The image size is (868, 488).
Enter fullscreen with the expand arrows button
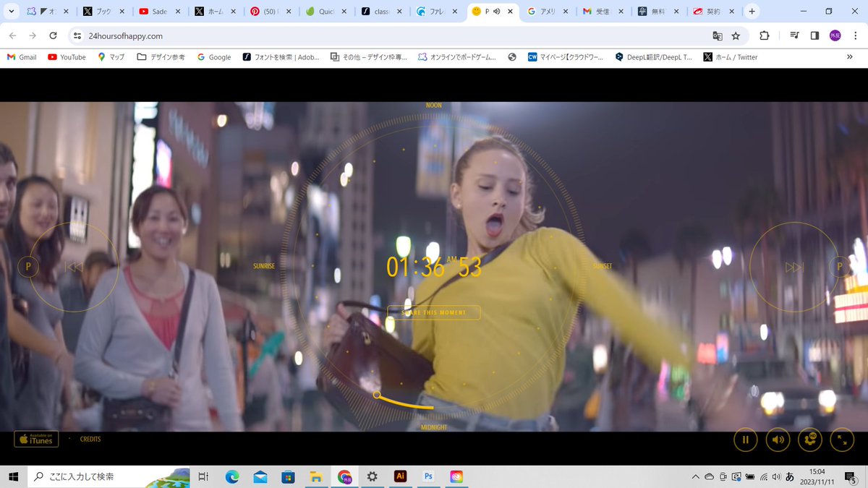tap(842, 439)
